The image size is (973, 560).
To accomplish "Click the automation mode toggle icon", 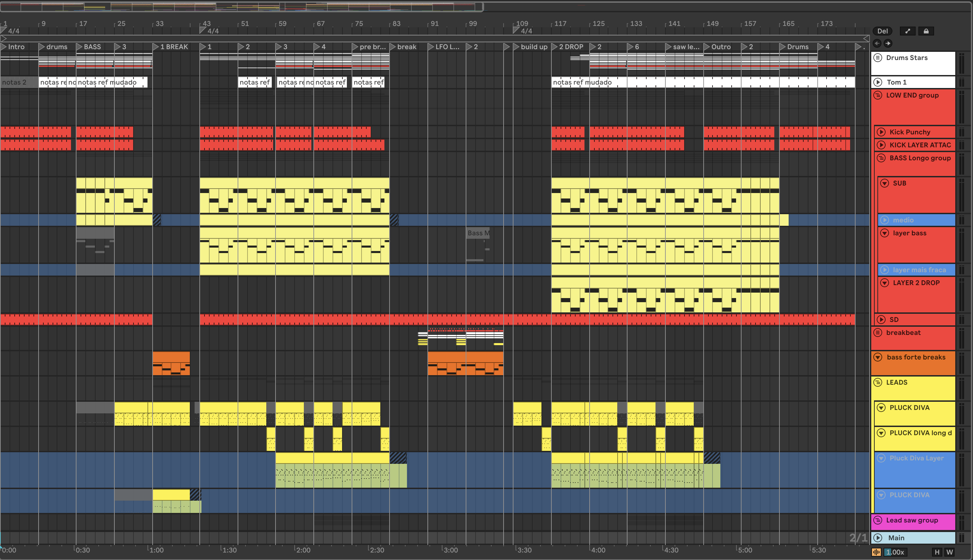I will (x=907, y=31).
